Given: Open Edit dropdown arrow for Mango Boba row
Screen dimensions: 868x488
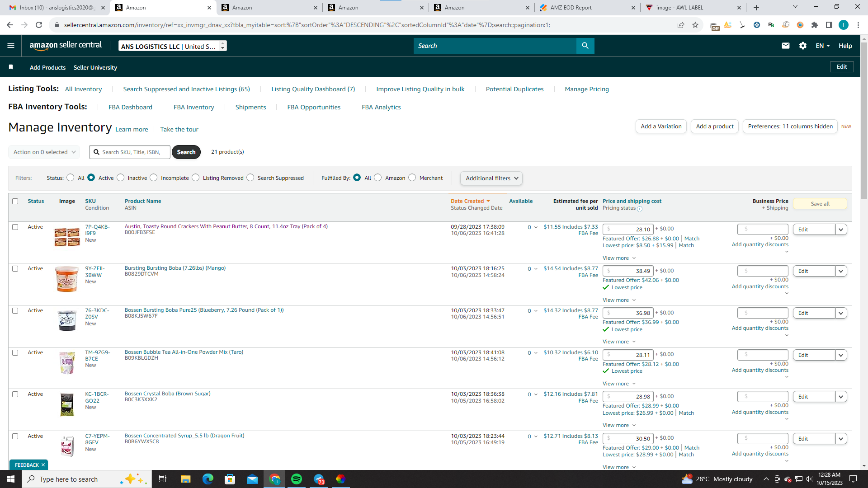Looking at the screenshot, I should (x=841, y=271).
